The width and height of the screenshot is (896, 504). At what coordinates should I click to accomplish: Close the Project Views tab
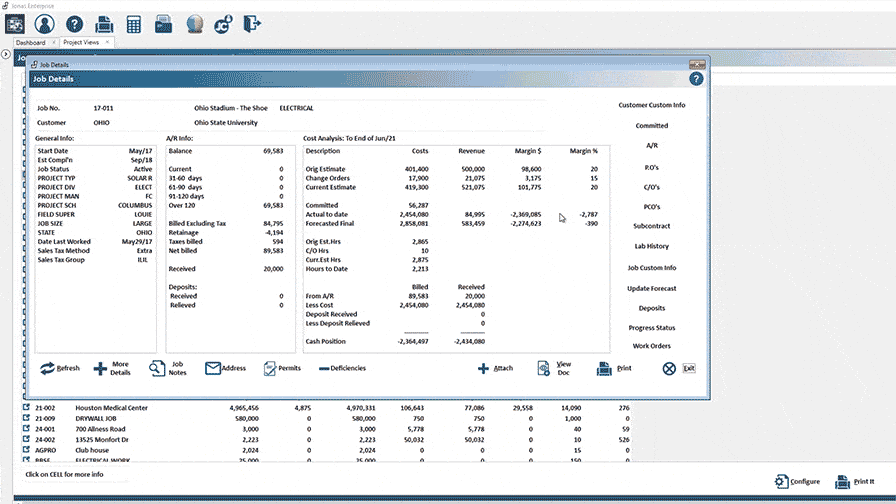click(107, 42)
